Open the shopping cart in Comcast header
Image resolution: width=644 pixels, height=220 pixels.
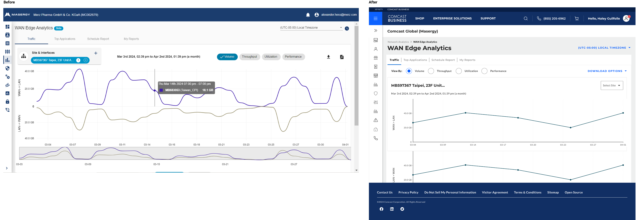pyautogui.click(x=577, y=18)
